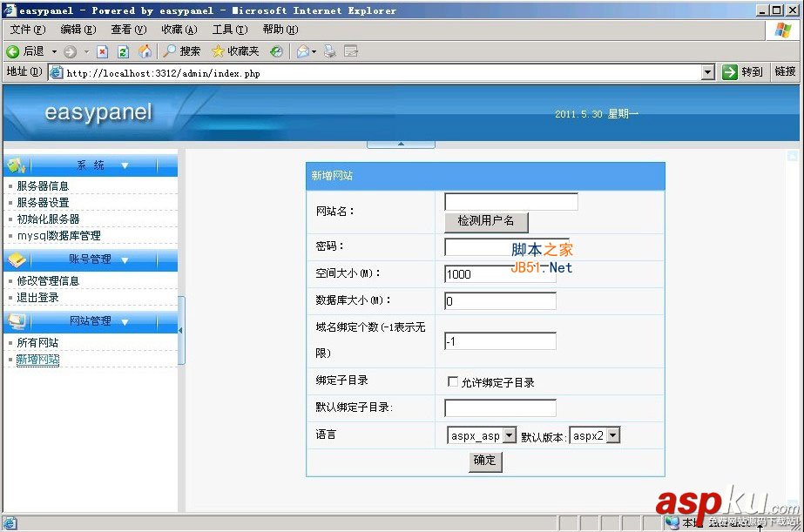Click the Refresh icon in the toolbar

coord(121,51)
